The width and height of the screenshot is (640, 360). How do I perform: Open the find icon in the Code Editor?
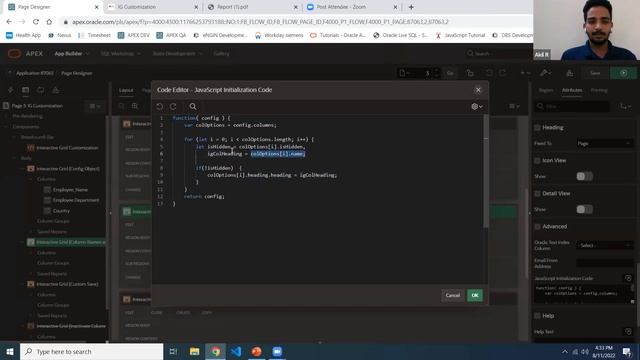[193, 107]
